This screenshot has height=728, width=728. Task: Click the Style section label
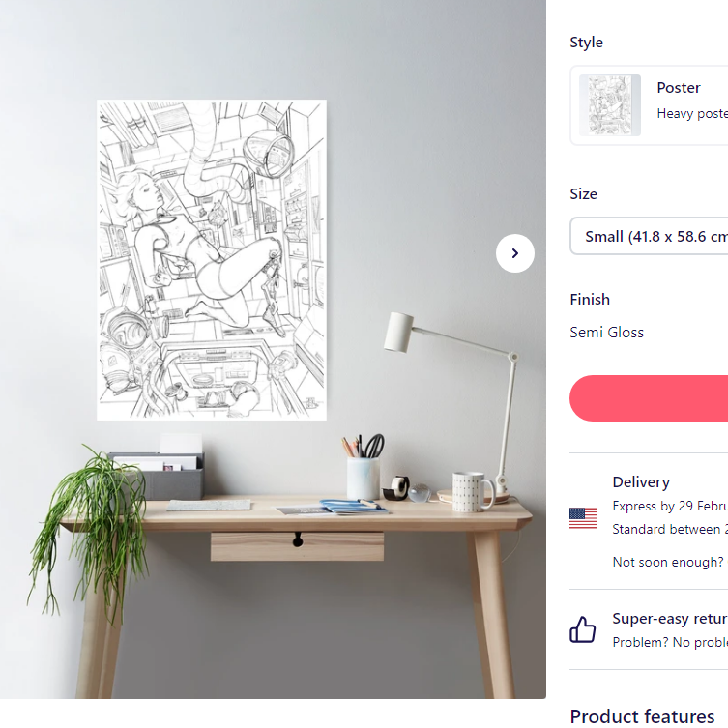[x=587, y=43]
